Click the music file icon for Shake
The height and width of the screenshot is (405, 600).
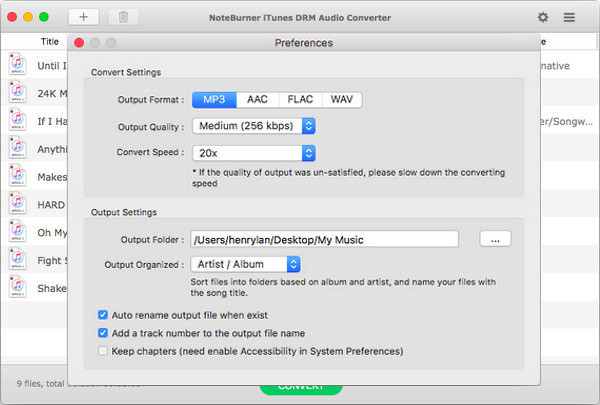[18, 287]
